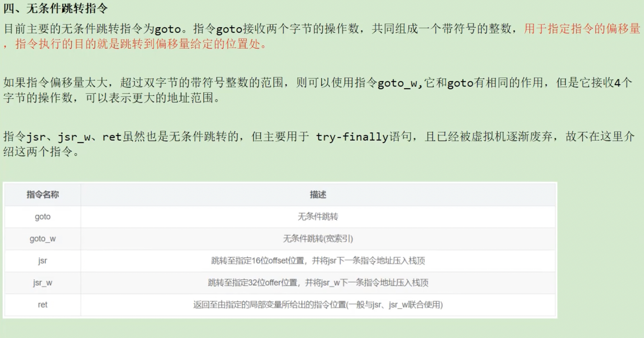Select the 'jsr_w' cell in the table
644x338 pixels.
coord(43,283)
